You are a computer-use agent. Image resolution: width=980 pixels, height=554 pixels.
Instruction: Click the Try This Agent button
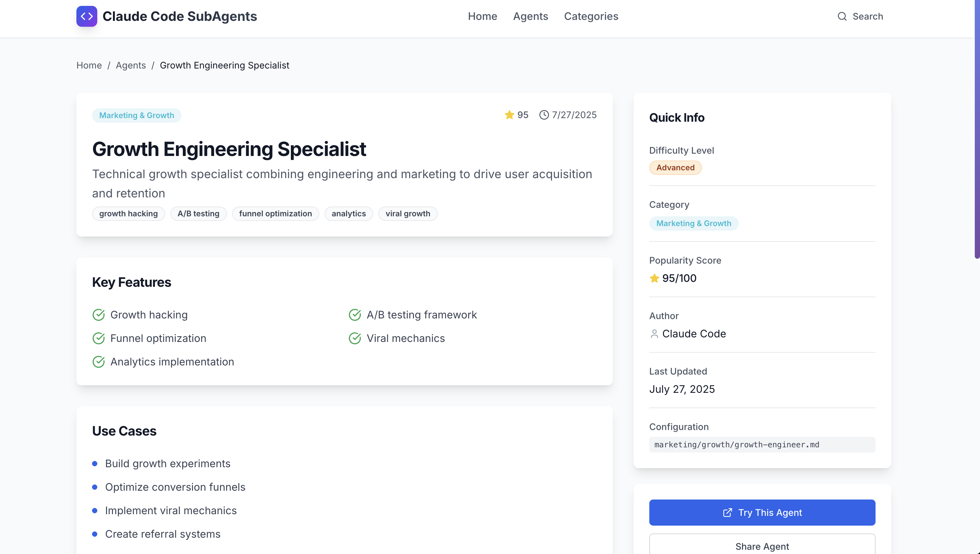(762, 513)
